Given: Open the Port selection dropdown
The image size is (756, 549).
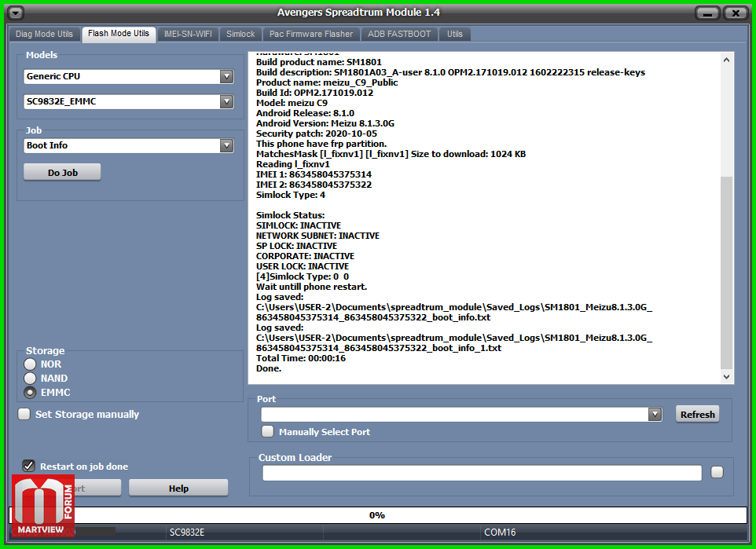Looking at the screenshot, I should click(655, 415).
